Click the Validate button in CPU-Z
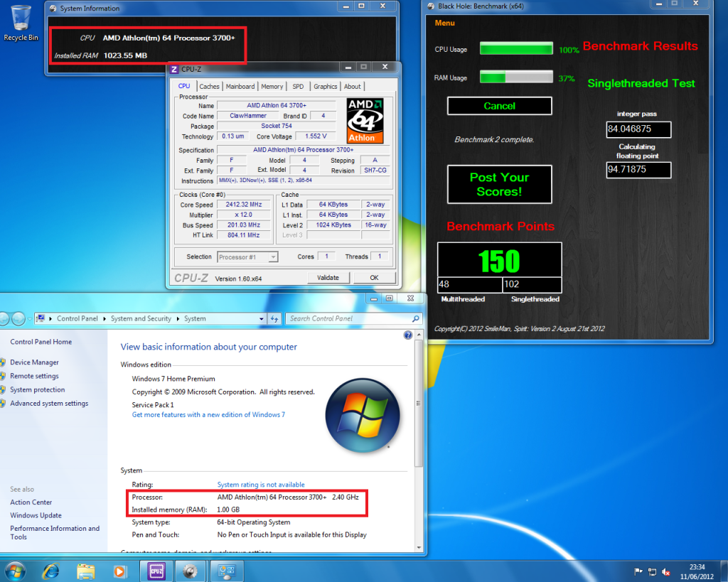Viewport: 728px width, 582px height. coord(328,278)
